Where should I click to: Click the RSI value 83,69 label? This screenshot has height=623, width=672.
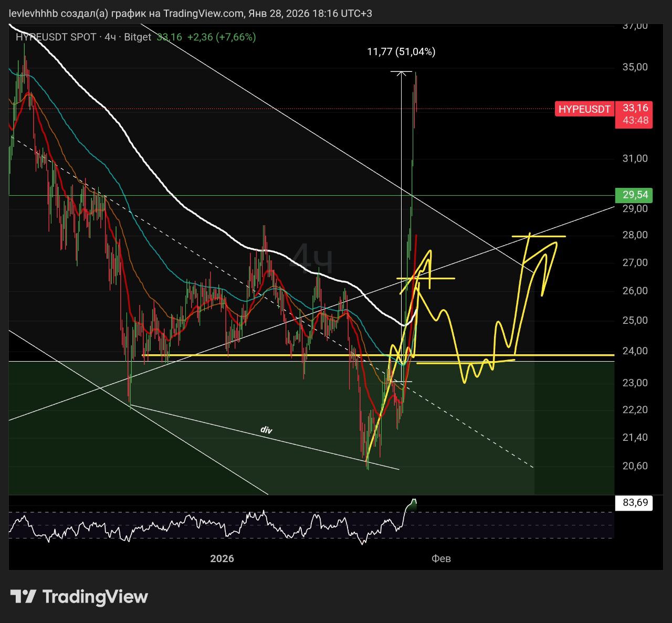635,503
